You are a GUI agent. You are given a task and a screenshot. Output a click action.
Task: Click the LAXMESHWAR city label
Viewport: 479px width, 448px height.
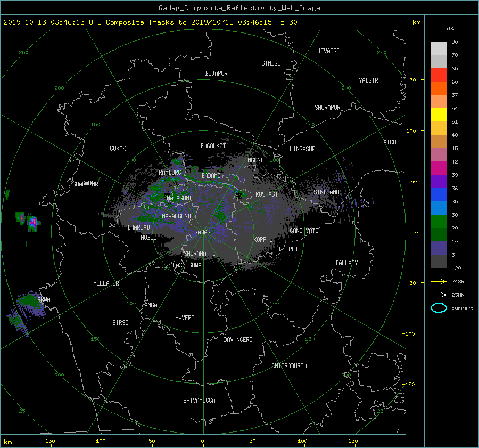pos(188,265)
